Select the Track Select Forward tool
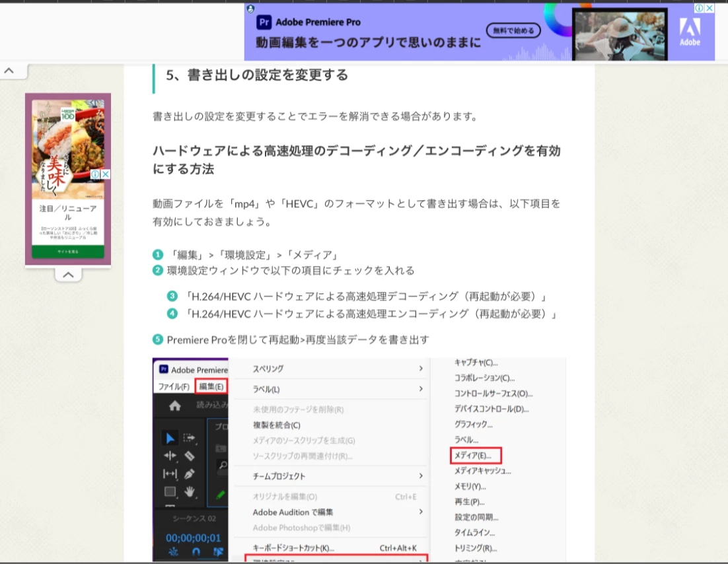The width and height of the screenshot is (728, 564). tap(190, 438)
